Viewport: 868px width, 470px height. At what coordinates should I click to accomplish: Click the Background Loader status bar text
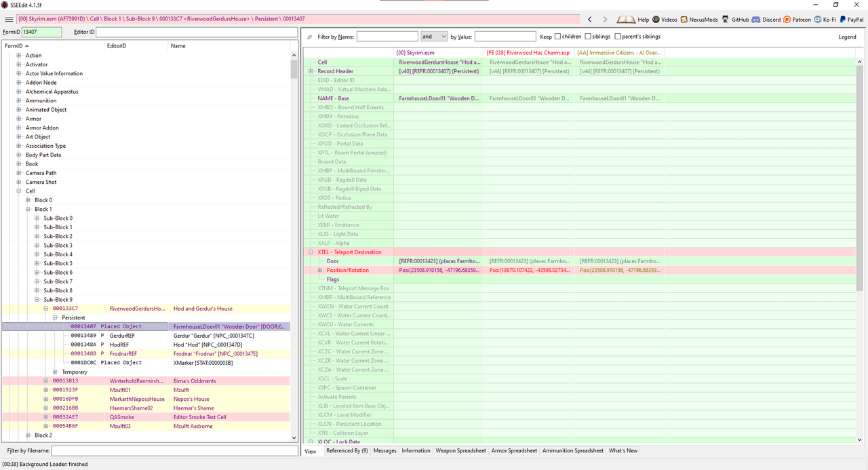point(45,465)
